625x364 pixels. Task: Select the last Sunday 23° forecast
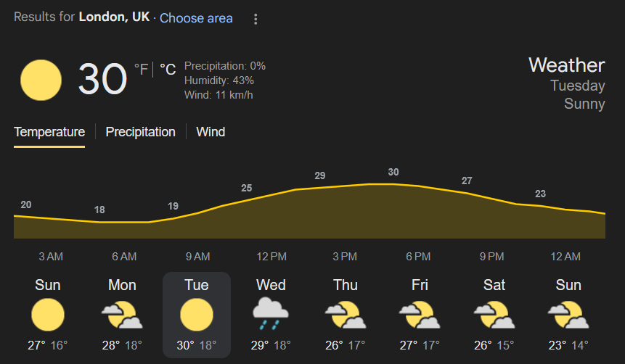click(x=568, y=315)
